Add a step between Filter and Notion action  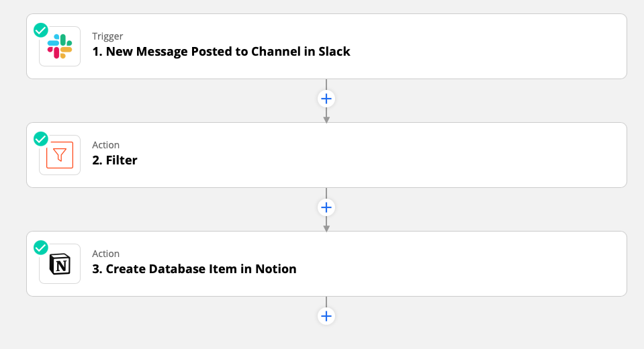[326, 208]
